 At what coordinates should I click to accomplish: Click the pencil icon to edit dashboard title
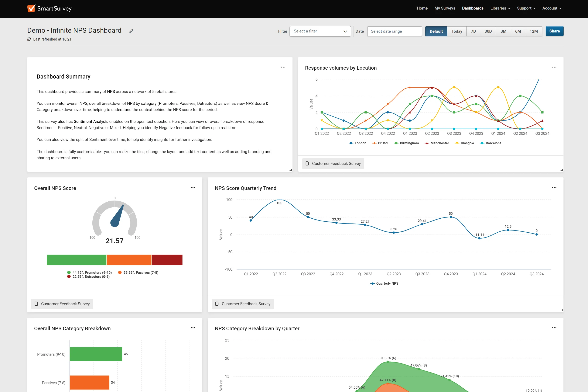[x=131, y=31]
